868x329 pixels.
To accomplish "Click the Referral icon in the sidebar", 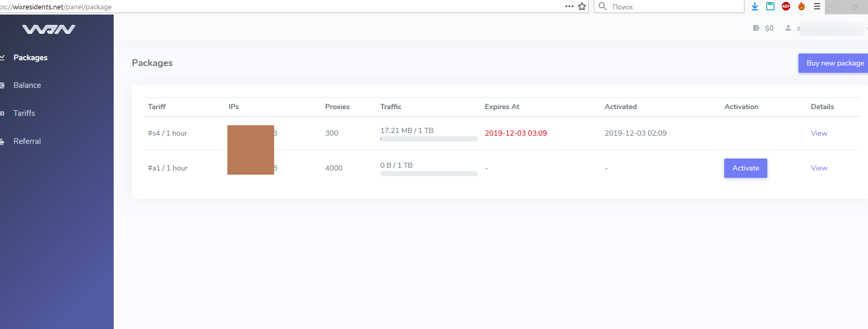I will tap(2, 141).
